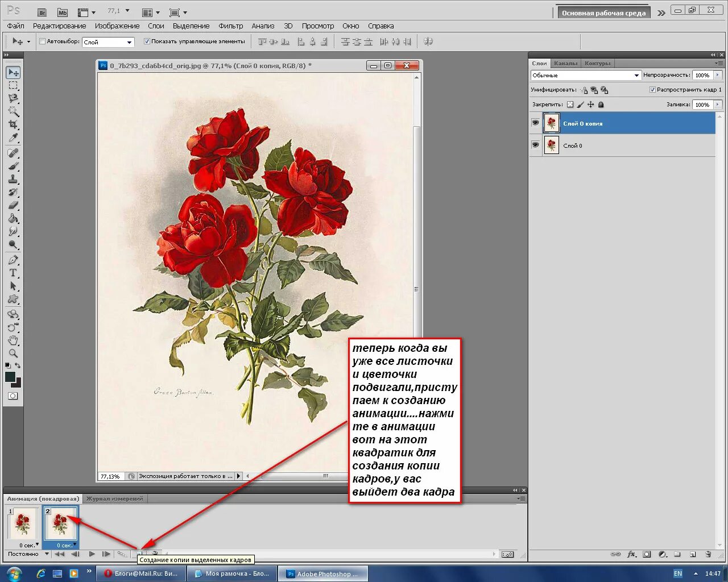728x582 pixels.
Task: Open the Файл menu
Action: pos(16,26)
